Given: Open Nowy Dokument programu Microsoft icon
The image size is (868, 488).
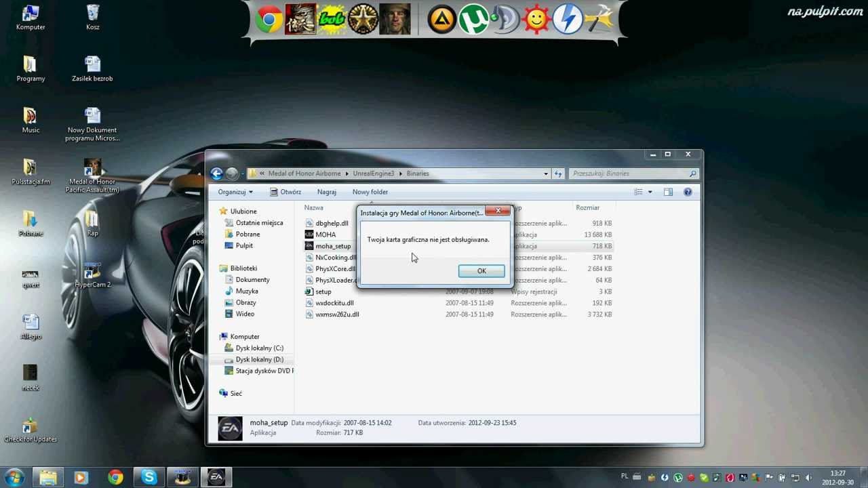Looking at the screenshot, I should pos(92,125).
